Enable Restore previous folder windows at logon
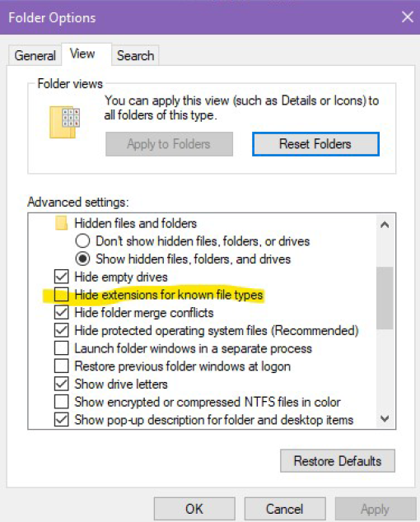The width and height of the screenshot is (420, 522). [x=62, y=366]
